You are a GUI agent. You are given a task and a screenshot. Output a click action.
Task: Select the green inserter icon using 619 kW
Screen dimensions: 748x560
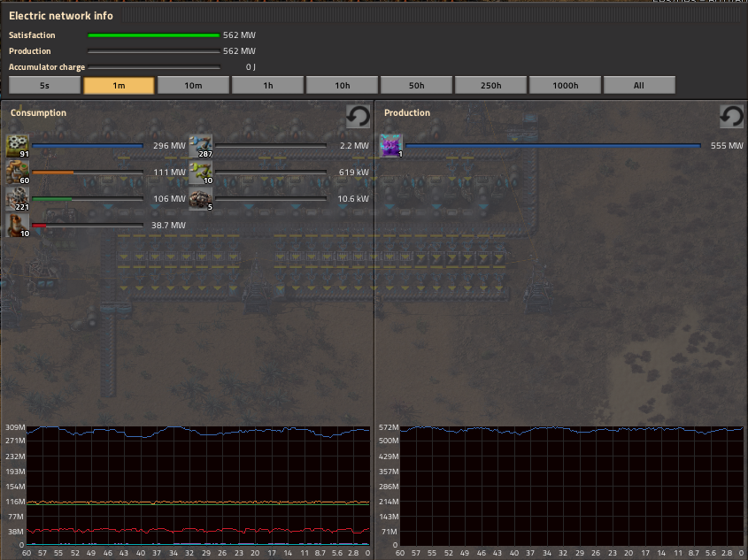[201, 173]
